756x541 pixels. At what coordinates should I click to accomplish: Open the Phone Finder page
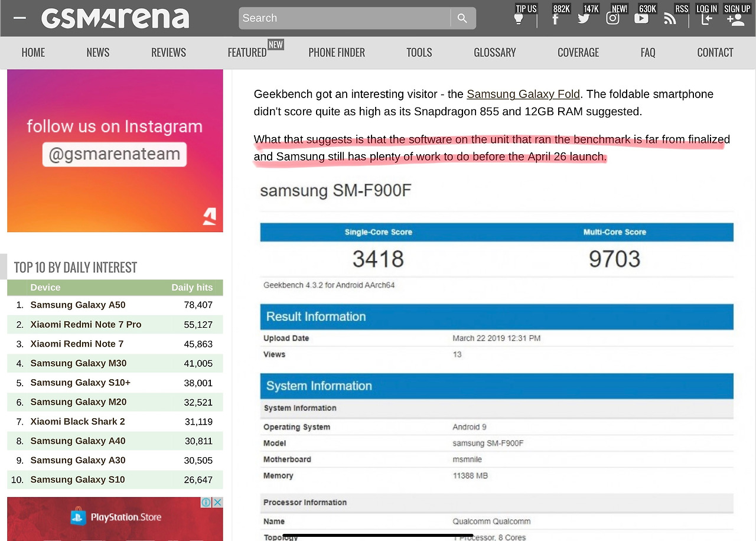click(337, 53)
